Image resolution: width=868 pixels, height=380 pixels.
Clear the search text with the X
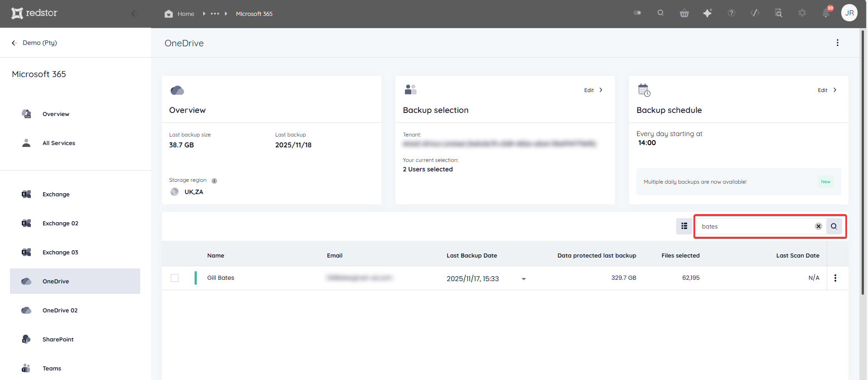(818, 226)
